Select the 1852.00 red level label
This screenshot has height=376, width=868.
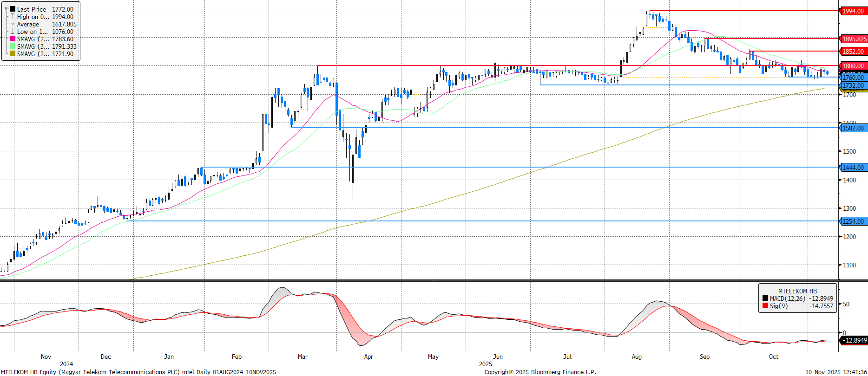[853, 52]
